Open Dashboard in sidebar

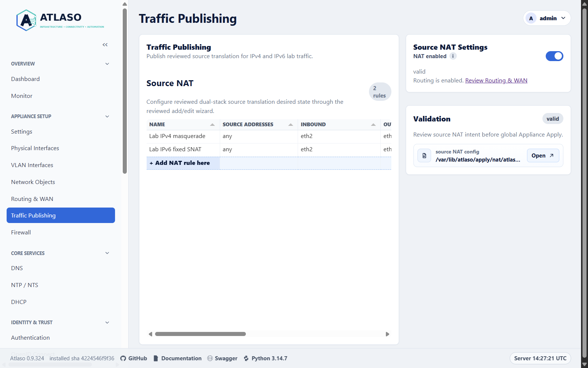point(61,79)
